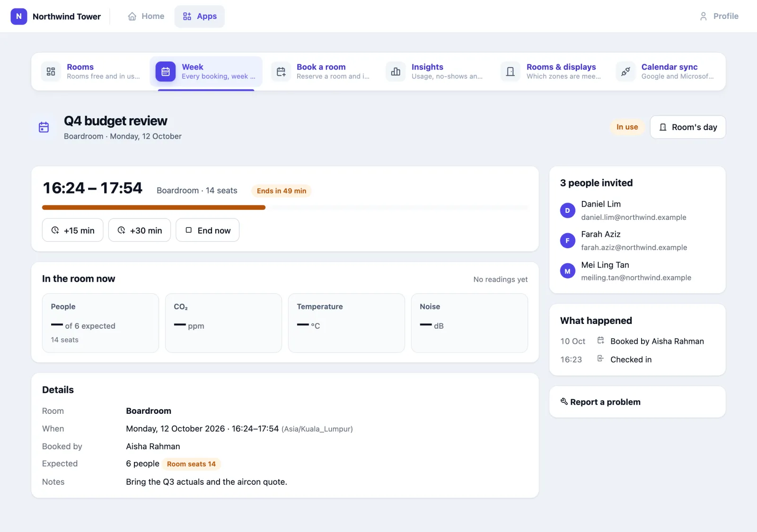The height and width of the screenshot is (532, 757).
Task: Extend the meeting by +30 min
Action: tap(140, 230)
